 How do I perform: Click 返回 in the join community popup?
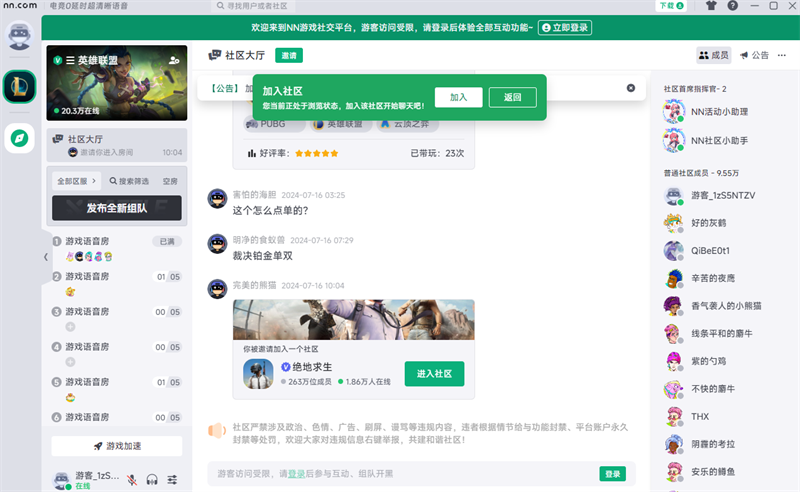(513, 97)
